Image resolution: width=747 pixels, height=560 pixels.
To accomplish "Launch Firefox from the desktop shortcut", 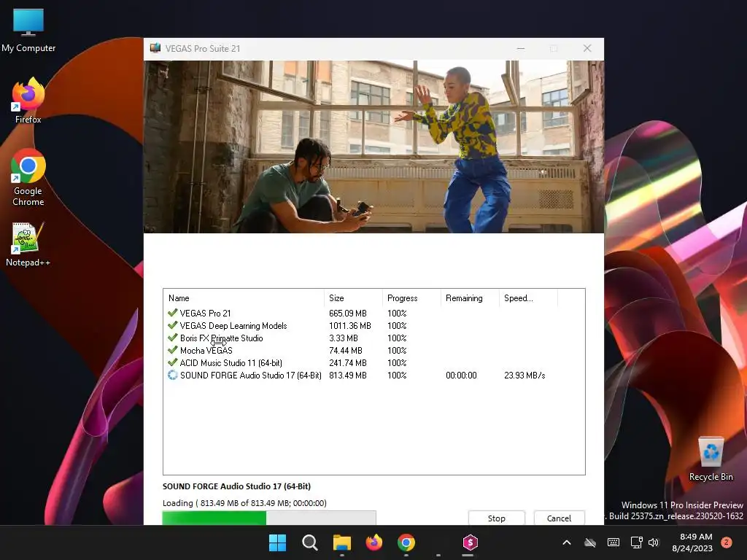I will point(28,101).
